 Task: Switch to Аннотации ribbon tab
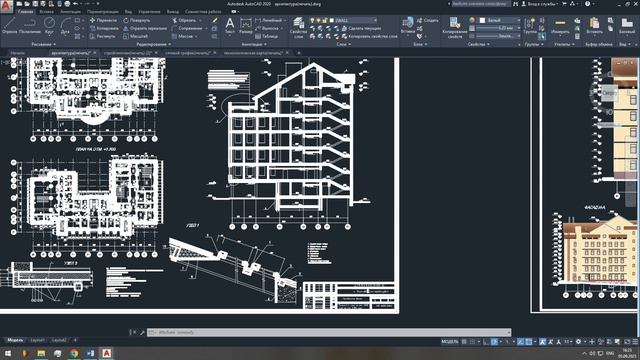coord(70,12)
